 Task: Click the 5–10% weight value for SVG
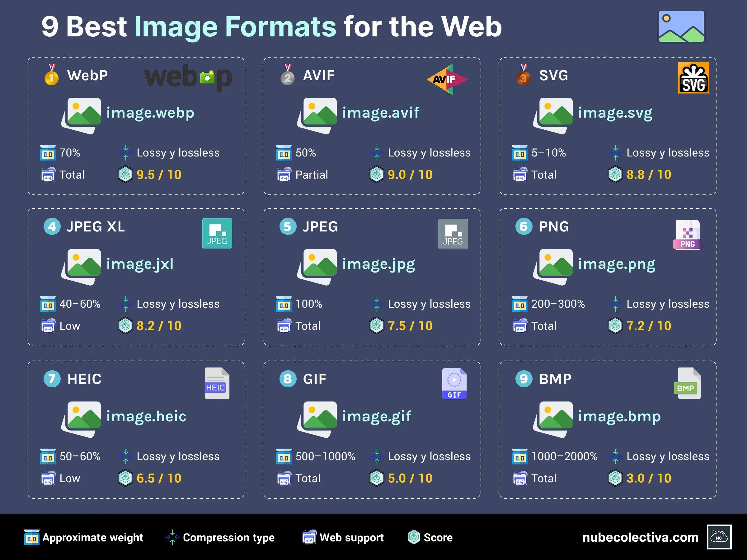[x=549, y=152]
